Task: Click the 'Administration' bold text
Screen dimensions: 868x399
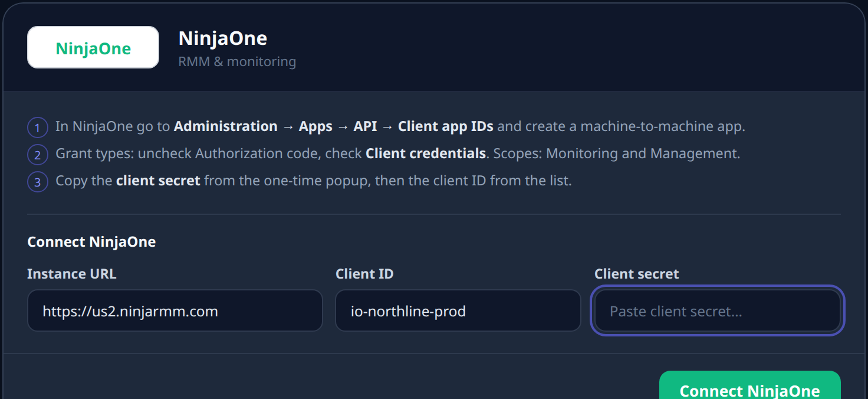Action: tap(226, 126)
